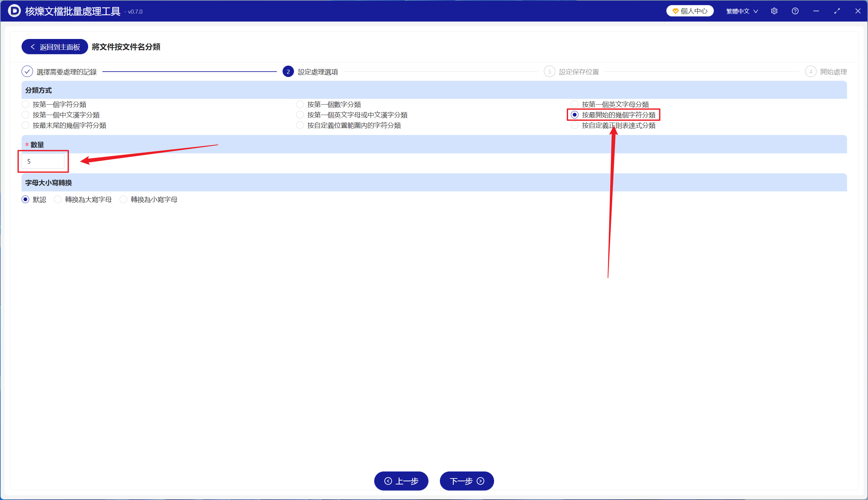Screen dimensions: 868x500
Task: Click the 數量 input field
Action: click(43, 161)
